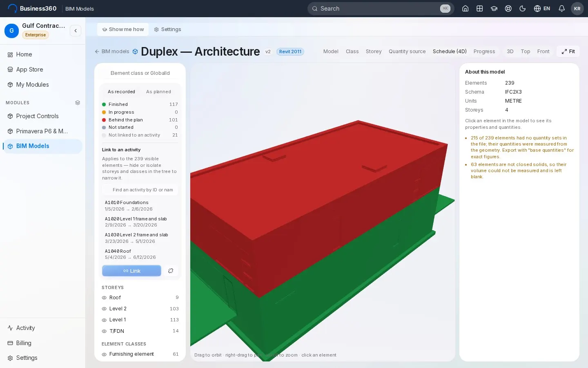Open the apps grid icon in top bar
Screen dimensions: 588x368
click(479, 9)
